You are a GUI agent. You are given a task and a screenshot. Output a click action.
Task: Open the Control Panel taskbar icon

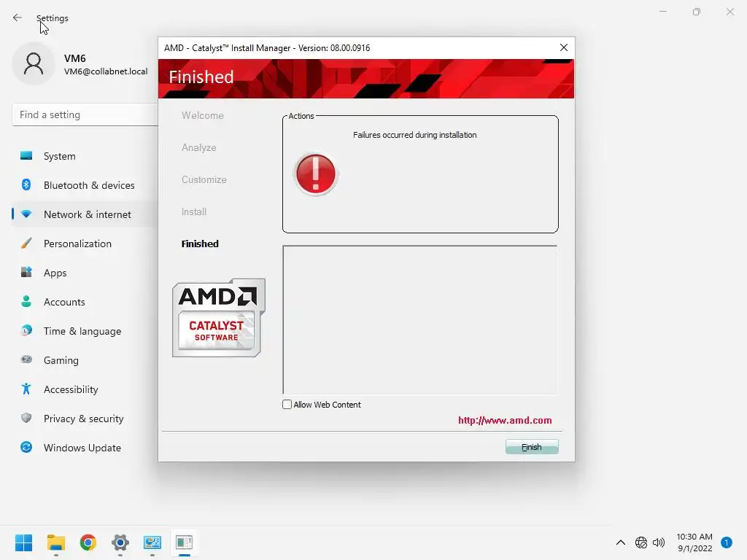pos(152,542)
